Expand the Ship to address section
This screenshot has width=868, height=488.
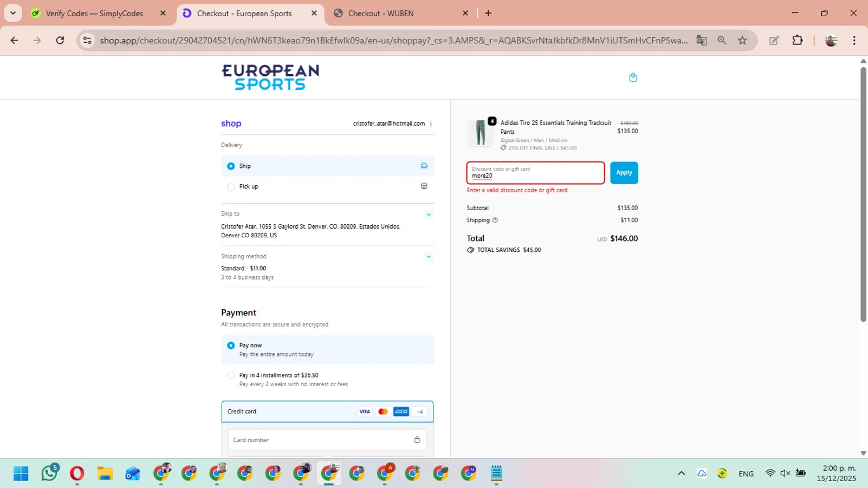[429, 215]
